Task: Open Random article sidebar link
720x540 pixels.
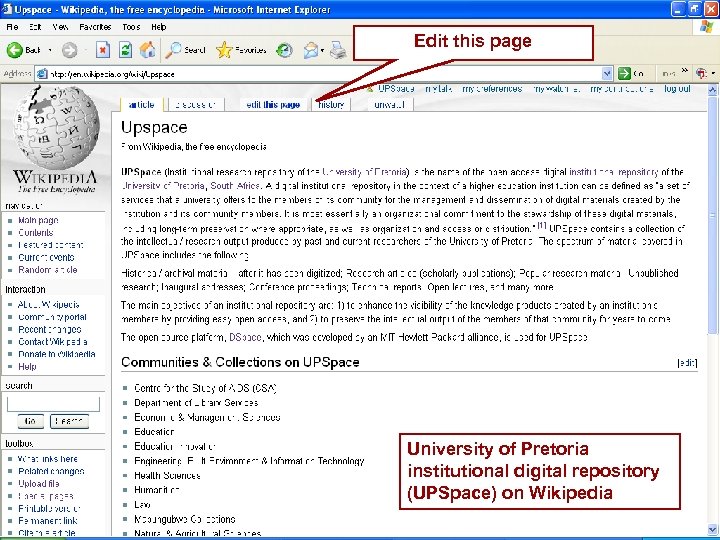Action: [48, 270]
